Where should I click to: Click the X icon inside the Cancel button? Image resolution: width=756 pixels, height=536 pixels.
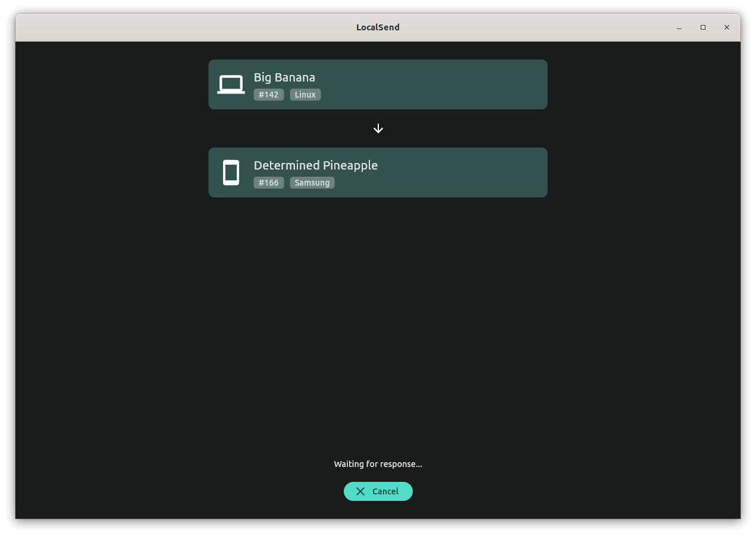pyautogui.click(x=360, y=491)
